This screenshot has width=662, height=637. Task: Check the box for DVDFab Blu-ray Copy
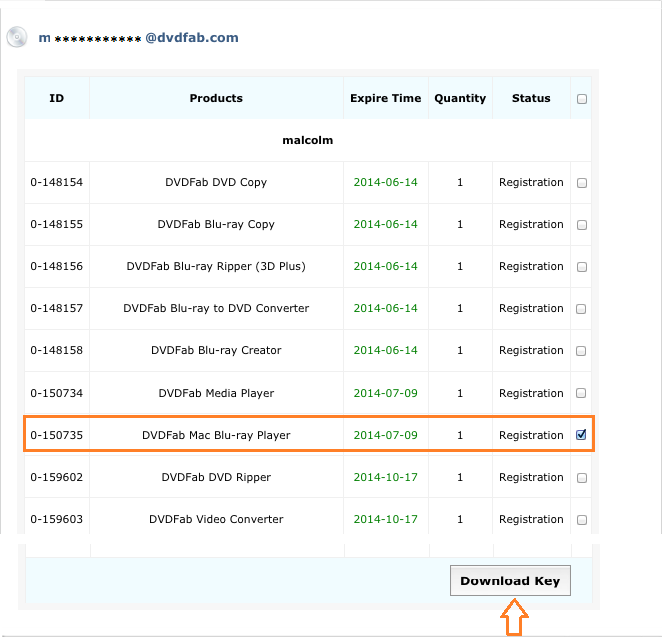point(582,225)
